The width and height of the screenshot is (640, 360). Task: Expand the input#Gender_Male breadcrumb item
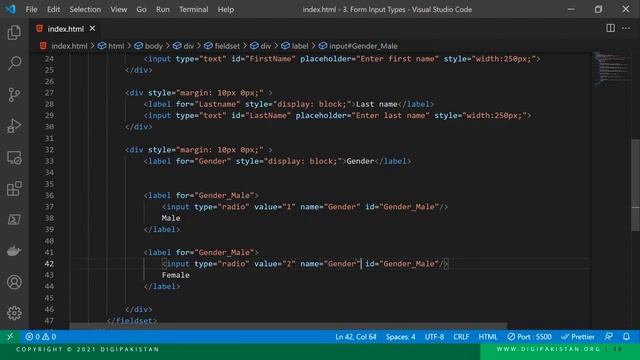[x=359, y=46]
